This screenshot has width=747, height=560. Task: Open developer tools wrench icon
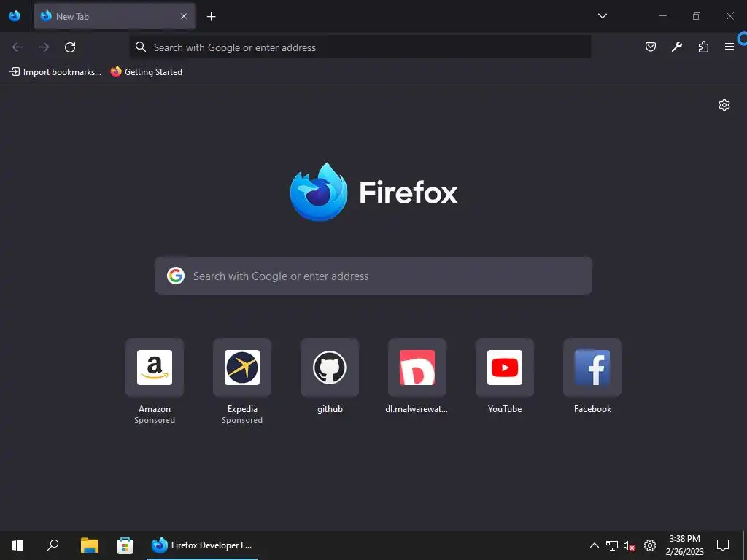(676, 47)
